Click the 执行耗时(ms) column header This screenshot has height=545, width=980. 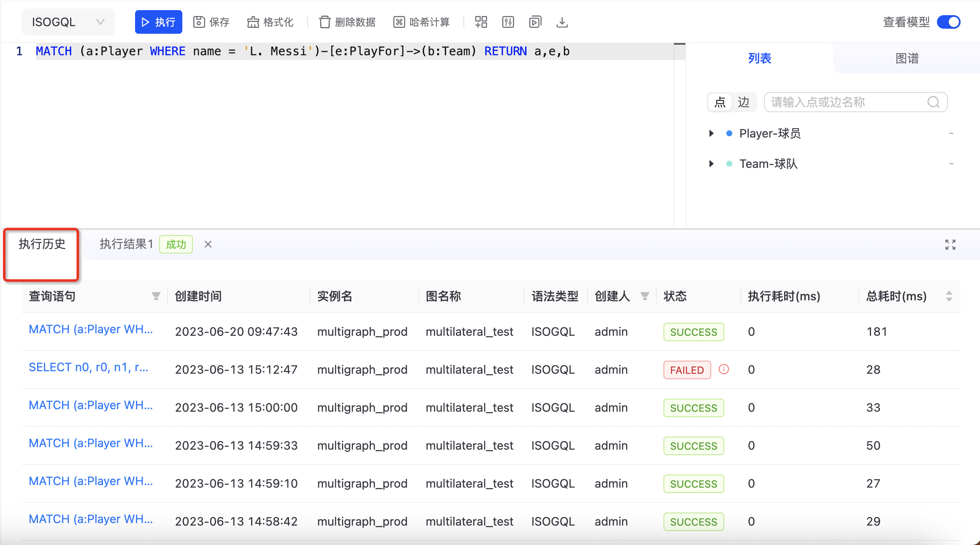coord(784,296)
